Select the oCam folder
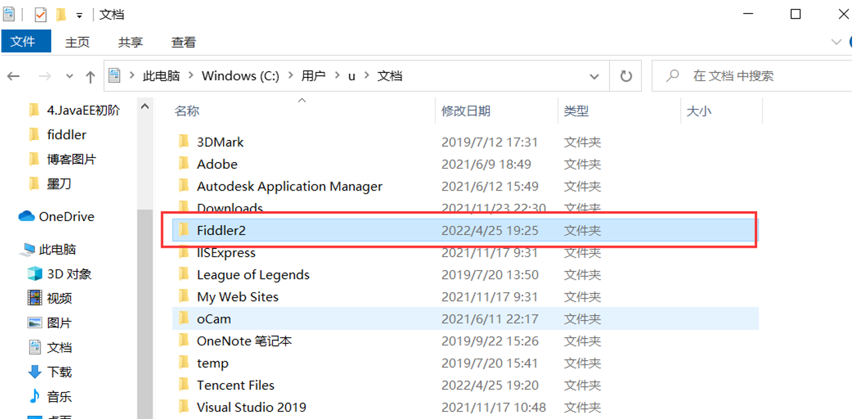Screen dimensions: 868x419 click(213, 318)
